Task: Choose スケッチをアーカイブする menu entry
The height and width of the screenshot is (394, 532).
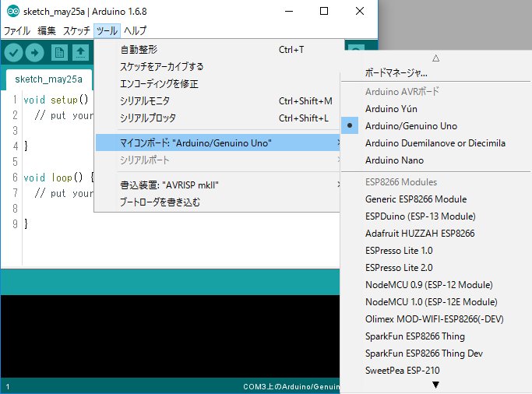Action: 217,66
